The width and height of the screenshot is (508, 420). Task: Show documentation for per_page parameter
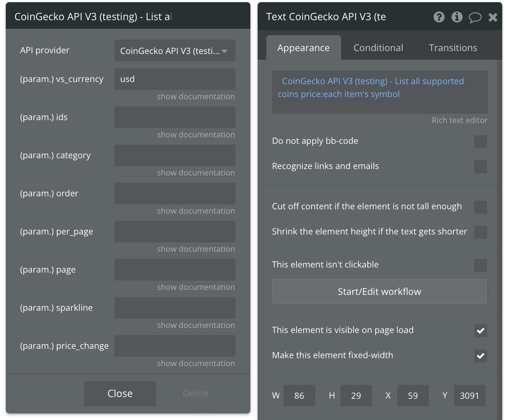pyautogui.click(x=196, y=249)
